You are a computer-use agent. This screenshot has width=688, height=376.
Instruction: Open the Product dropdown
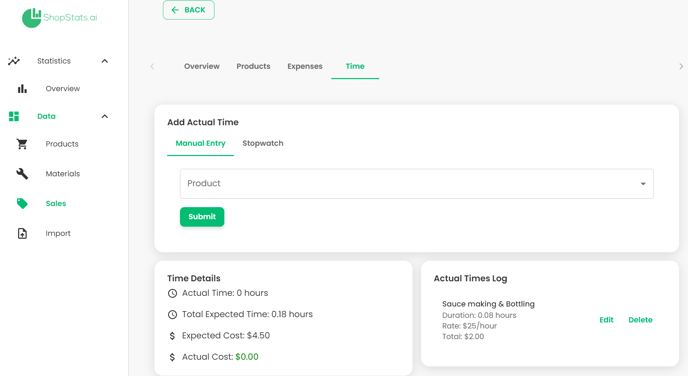(416, 183)
